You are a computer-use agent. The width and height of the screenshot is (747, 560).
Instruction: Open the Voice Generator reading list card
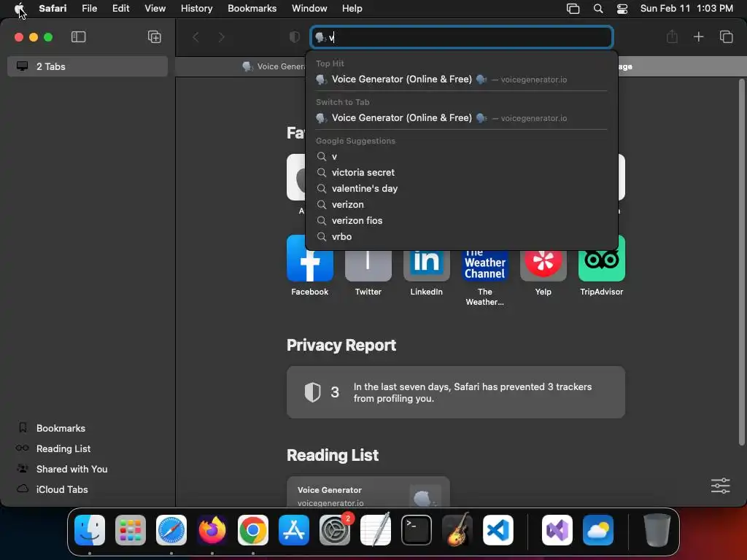click(x=368, y=491)
